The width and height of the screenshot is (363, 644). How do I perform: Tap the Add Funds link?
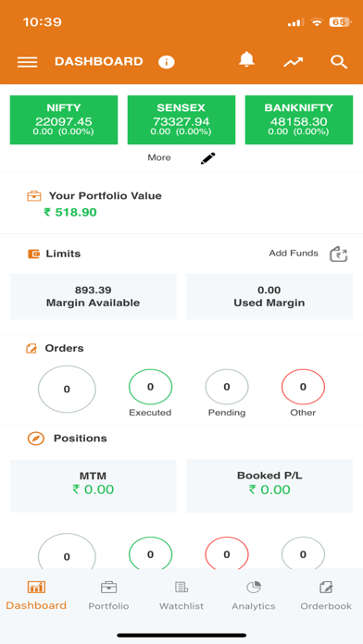[294, 254]
